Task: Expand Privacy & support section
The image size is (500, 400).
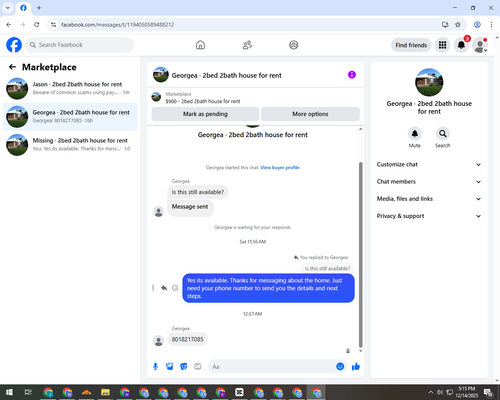Action: point(429,216)
